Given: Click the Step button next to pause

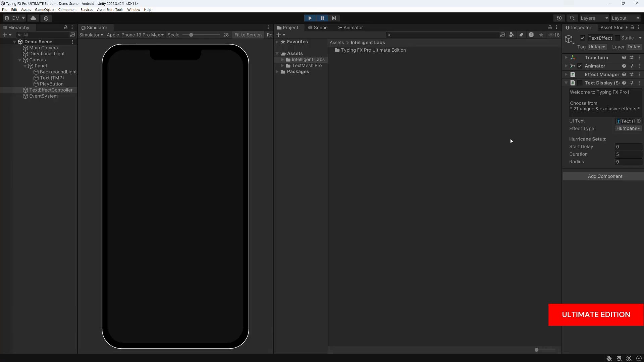Looking at the screenshot, I should click(x=334, y=18).
